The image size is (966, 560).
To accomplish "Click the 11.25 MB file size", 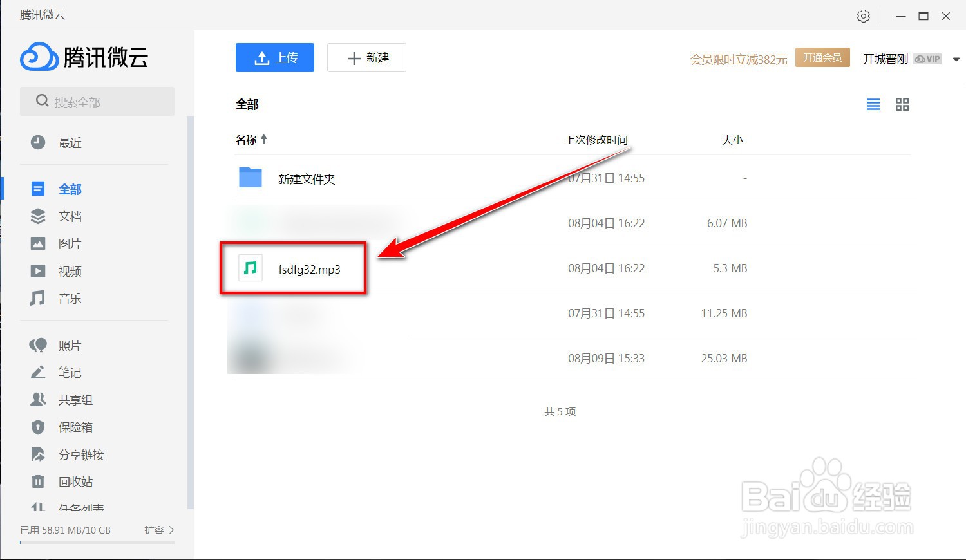I will tap(724, 313).
